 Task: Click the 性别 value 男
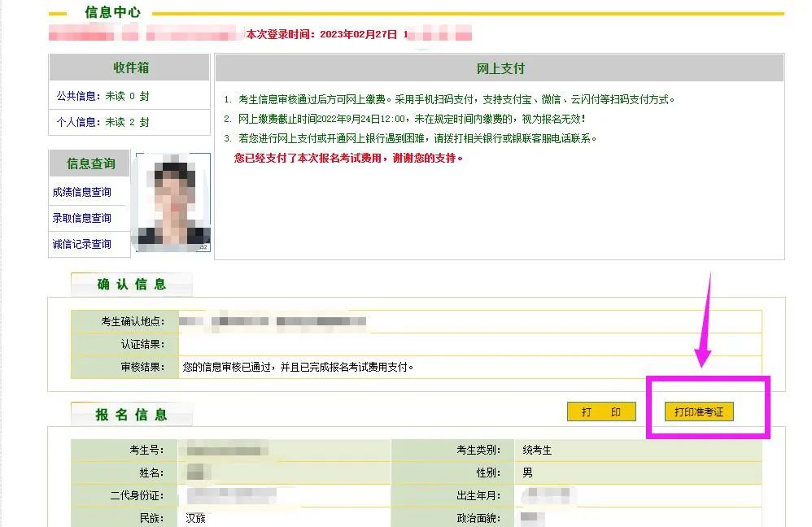(527, 473)
